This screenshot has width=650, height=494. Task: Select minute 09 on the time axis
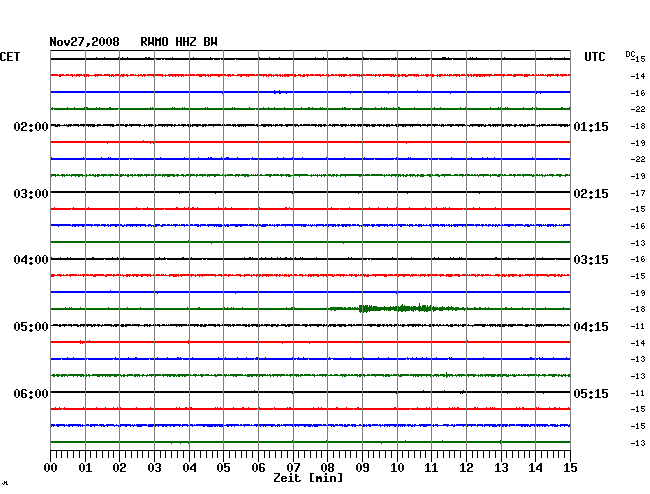click(362, 467)
